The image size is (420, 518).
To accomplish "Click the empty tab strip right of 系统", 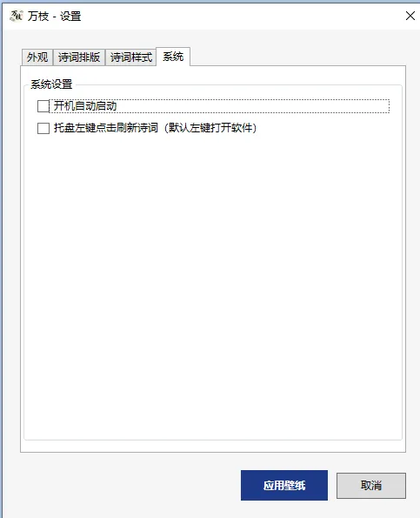I will click(x=297, y=57).
